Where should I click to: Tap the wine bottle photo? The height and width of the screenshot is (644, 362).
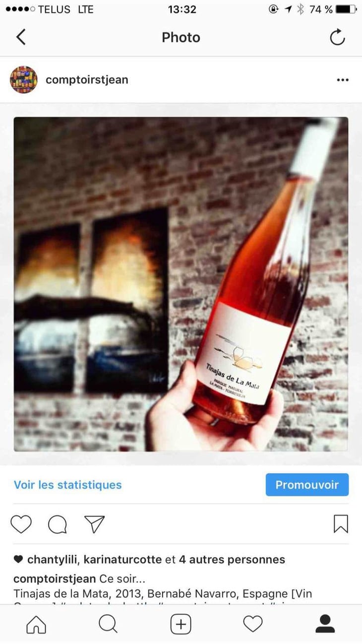[x=181, y=284]
